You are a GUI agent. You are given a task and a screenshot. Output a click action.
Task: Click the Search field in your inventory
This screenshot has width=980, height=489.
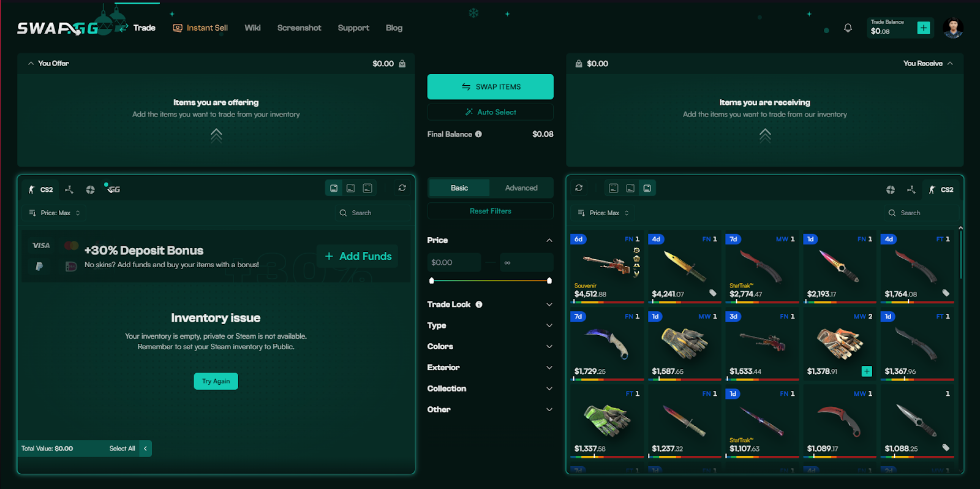pos(372,213)
